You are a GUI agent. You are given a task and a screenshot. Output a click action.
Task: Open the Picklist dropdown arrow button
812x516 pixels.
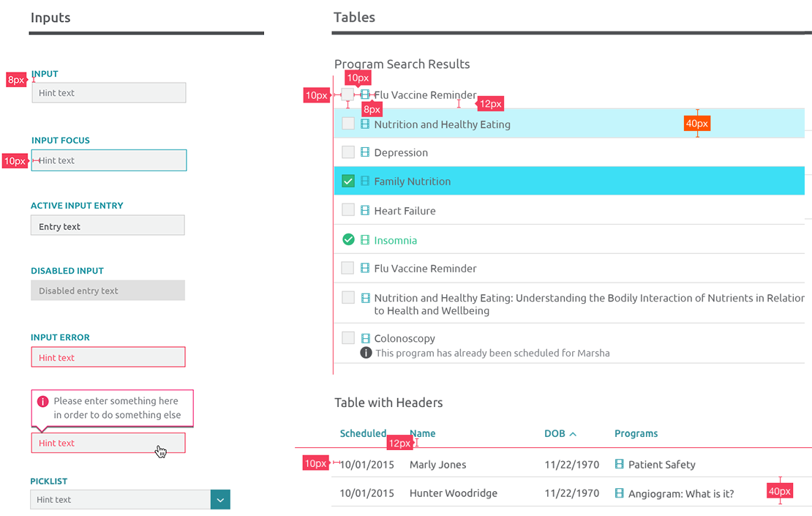[220, 499]
